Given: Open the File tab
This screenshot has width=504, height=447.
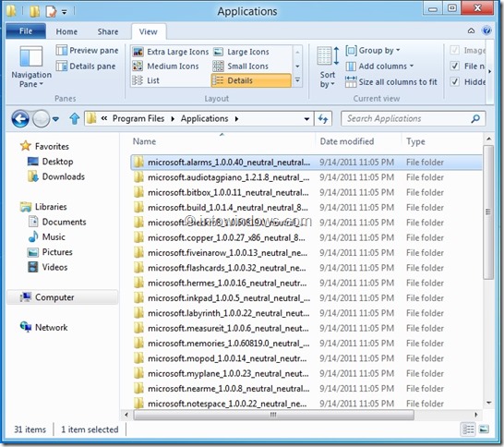Looking at the screenshot, I should 26,31.
